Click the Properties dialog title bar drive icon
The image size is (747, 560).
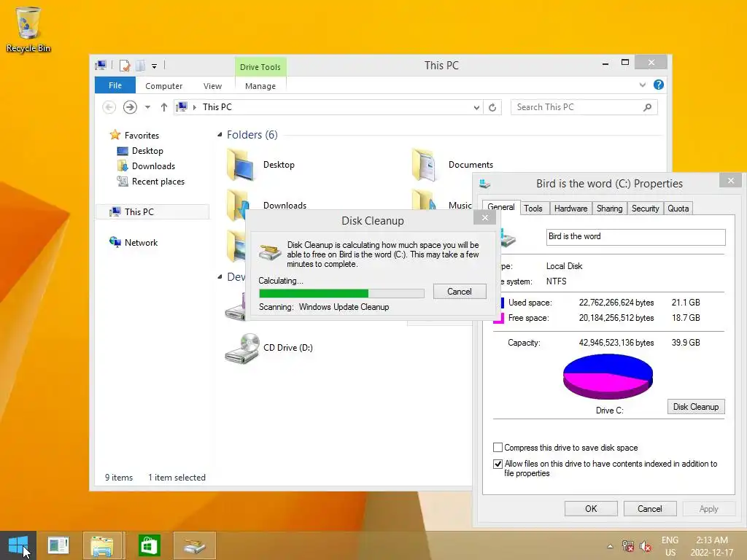485,183
